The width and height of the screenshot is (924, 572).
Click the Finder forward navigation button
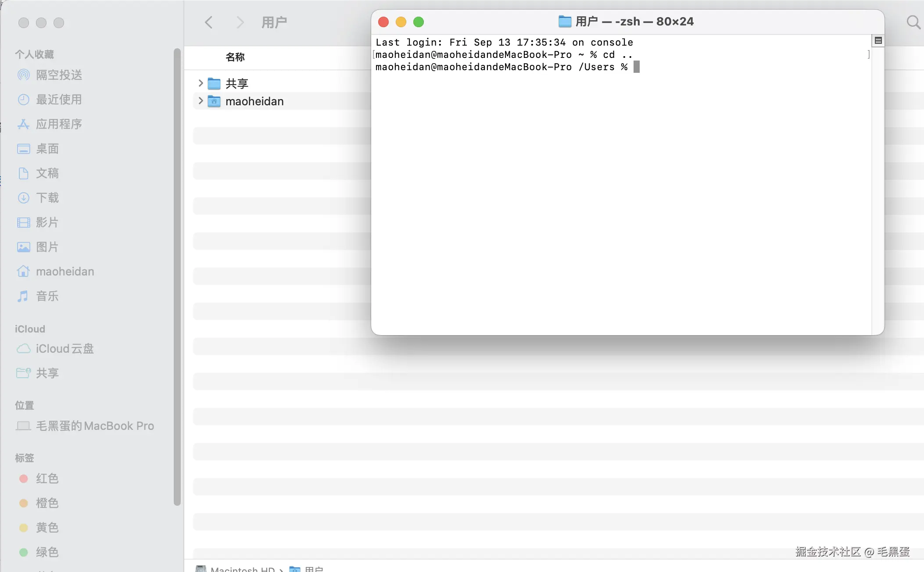point(240,22)
